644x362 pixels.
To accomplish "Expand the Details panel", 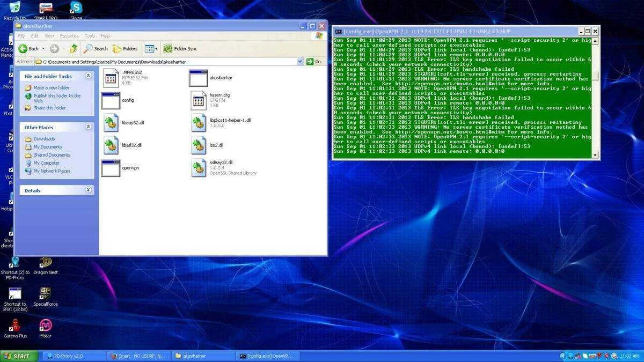I will click(89, 190).
